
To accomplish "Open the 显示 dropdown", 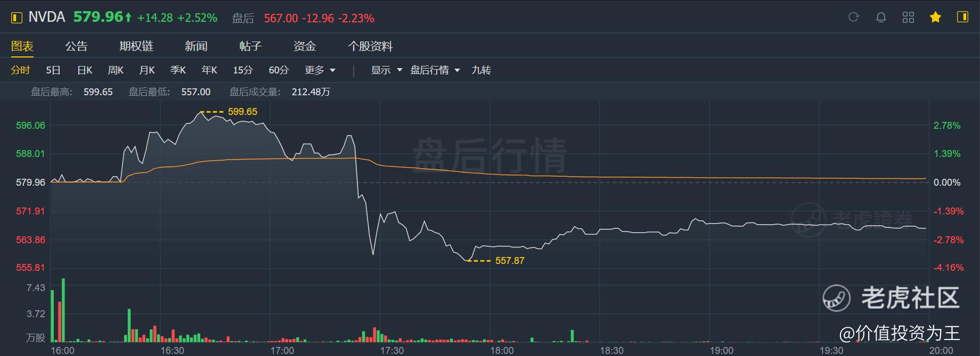I will click(387, 70).
